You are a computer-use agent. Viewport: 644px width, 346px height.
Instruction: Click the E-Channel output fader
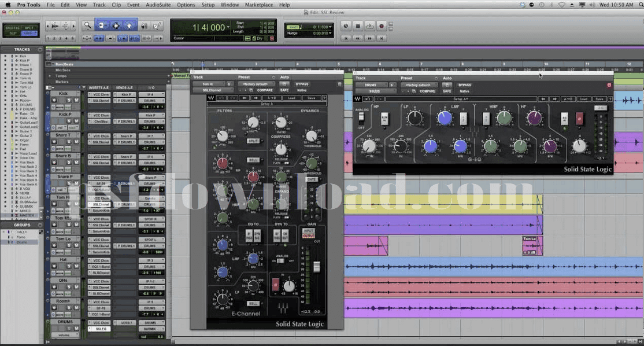[317, 267]
